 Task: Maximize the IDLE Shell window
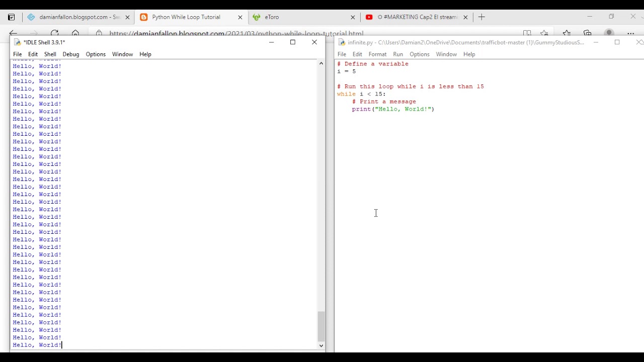point(293,42)
